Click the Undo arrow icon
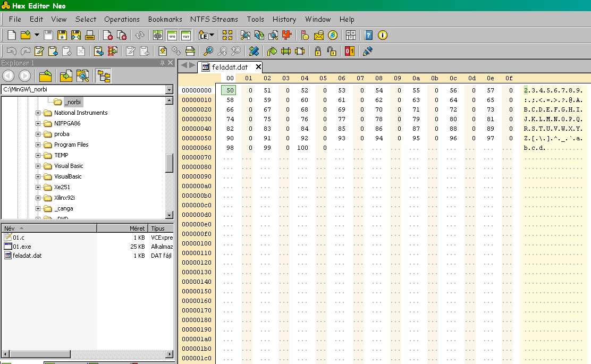This screenshot has height=364, width=591. (x=11, y=52)
